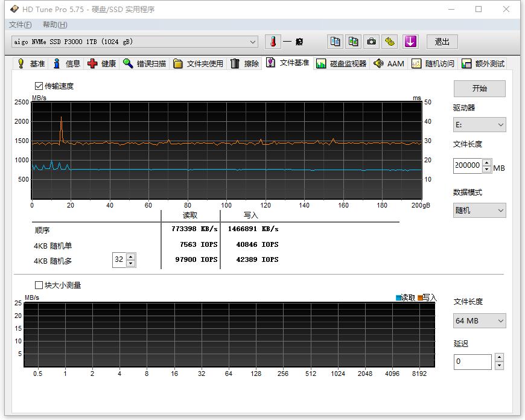Increase the 4KB 随机多 value stepper

point(130,256)
